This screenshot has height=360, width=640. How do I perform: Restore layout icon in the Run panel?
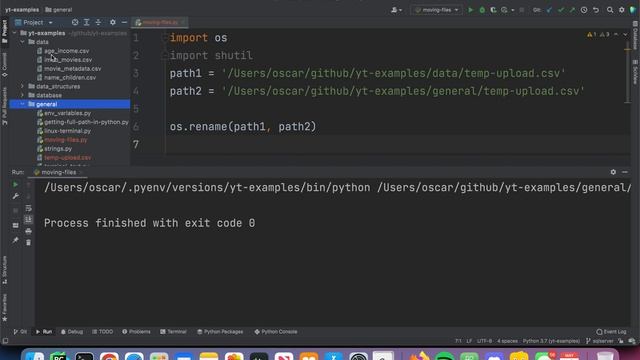pos(16,225)
